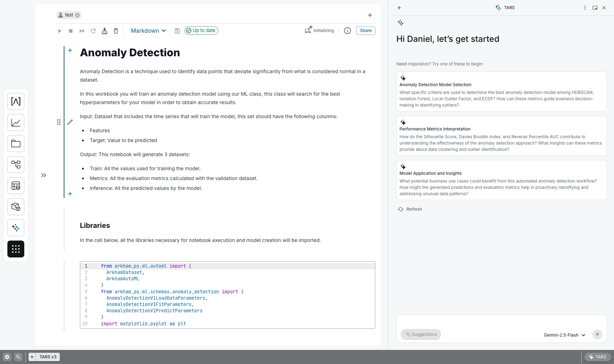Run all cells with fast-forward icon
The width and height of the screenshot is (614, 364).
click(82, 31)
